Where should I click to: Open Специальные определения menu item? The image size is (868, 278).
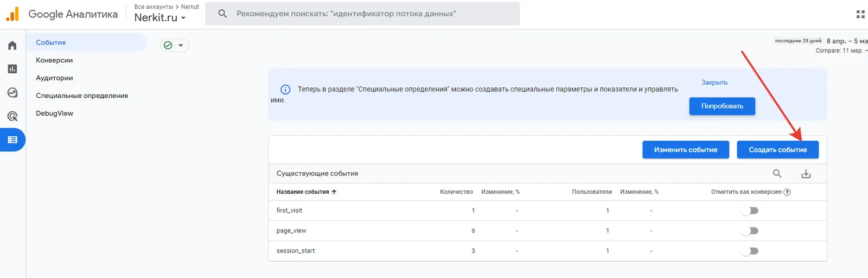[82, 96]
